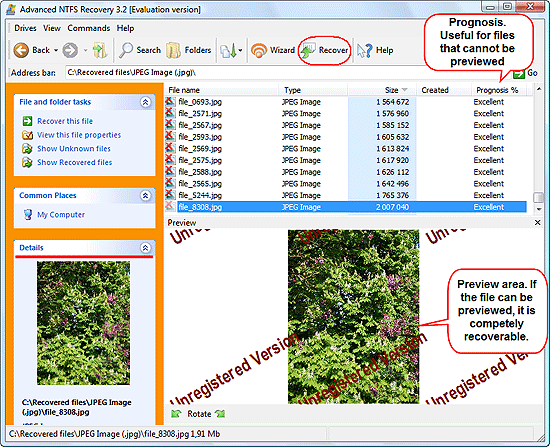Close the Preview pane

click(x=537, y=222)
